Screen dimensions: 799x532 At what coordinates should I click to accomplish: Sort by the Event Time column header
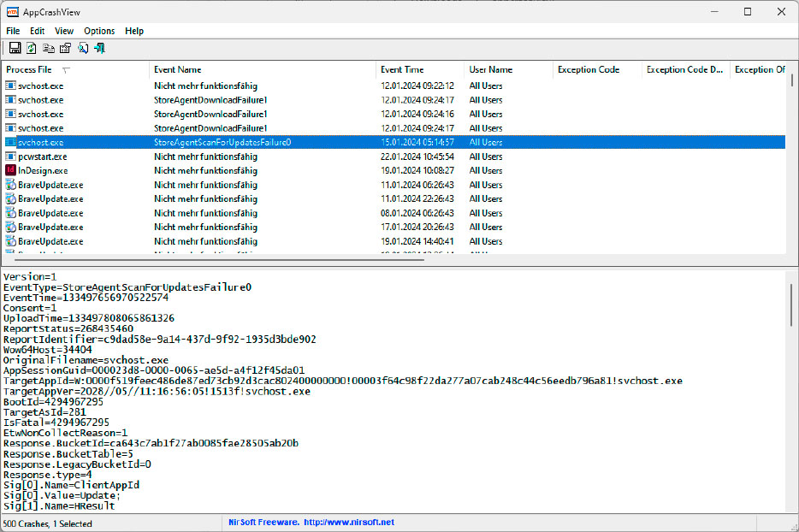point(420,70)
